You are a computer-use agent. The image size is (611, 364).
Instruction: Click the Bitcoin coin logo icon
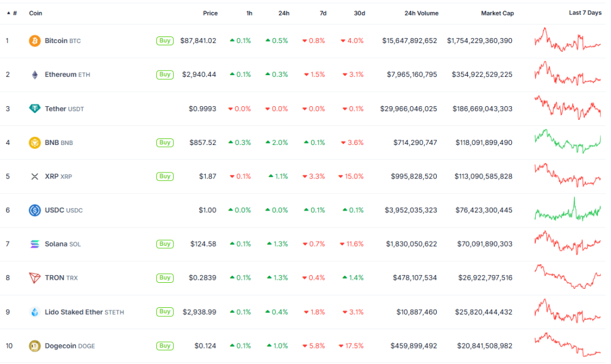click(x=35, y=41)
